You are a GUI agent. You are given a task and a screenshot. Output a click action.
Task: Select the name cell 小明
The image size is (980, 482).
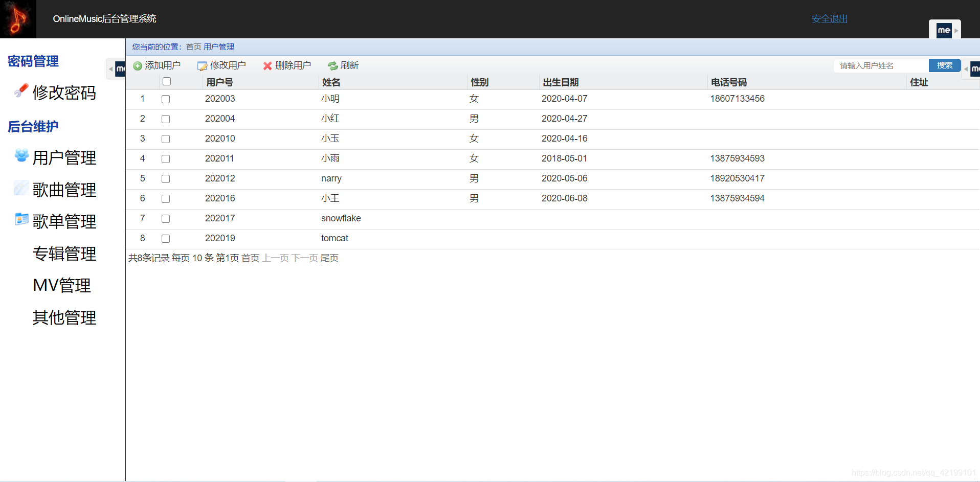pyautogui.click(x=330, y=99)
